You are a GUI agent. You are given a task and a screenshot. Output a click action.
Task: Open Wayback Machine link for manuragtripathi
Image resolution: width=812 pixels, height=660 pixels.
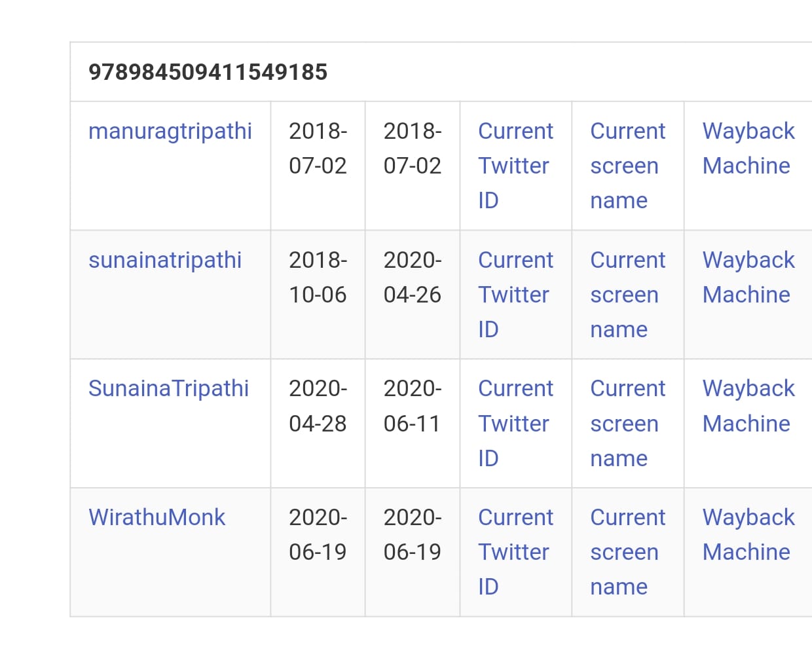point(748,148)
